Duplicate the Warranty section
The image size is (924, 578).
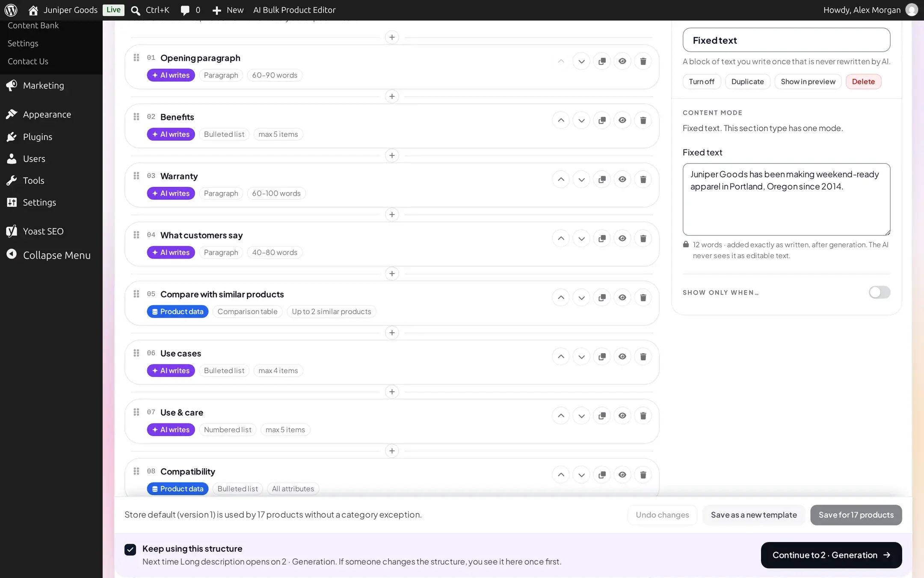pos(602,179)
